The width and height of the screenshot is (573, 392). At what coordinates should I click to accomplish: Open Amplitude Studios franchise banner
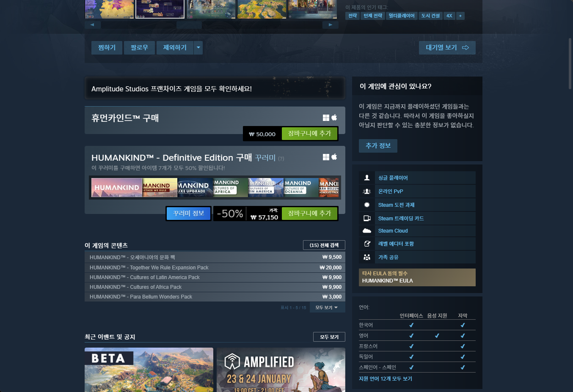coord(215,88)
